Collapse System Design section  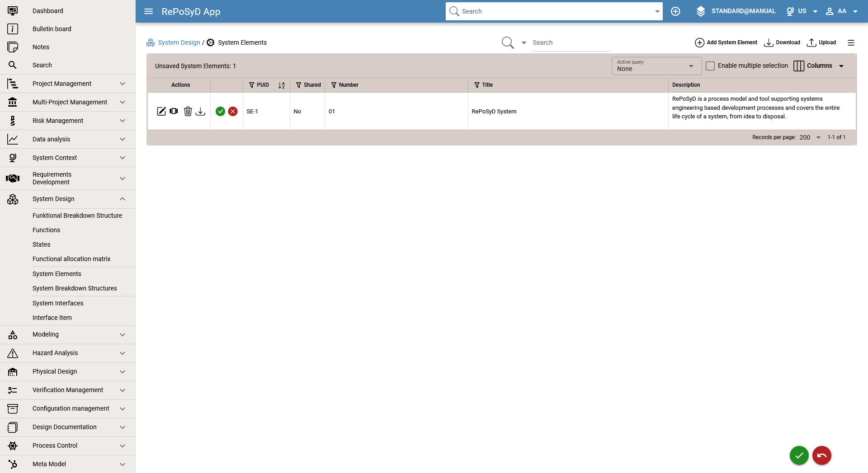[x=68, y=199]
